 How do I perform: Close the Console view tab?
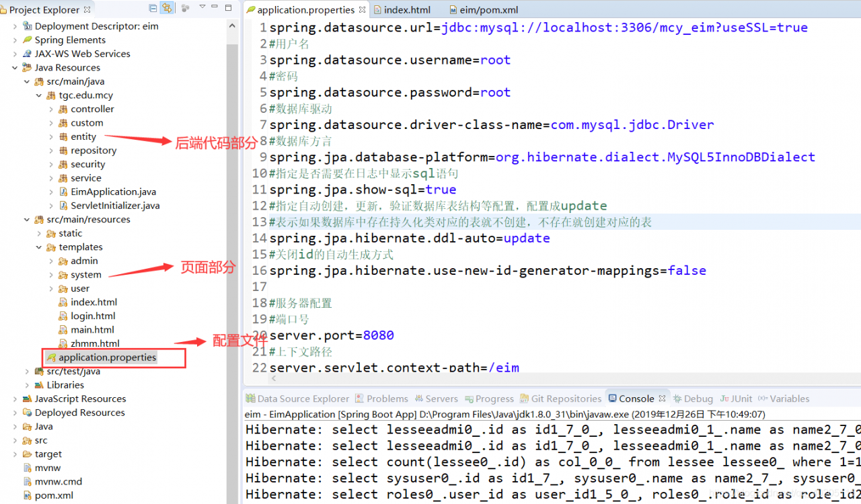tap(662, 398)
